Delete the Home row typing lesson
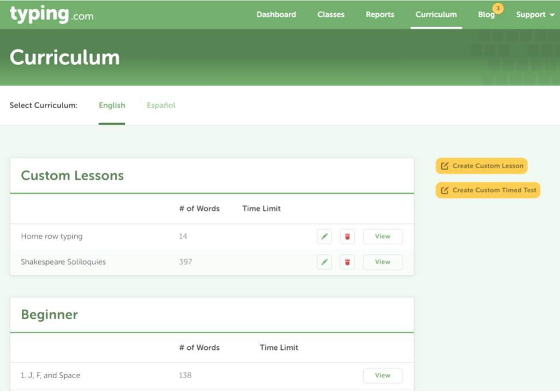560x392 pixels. tap(347, 237)
